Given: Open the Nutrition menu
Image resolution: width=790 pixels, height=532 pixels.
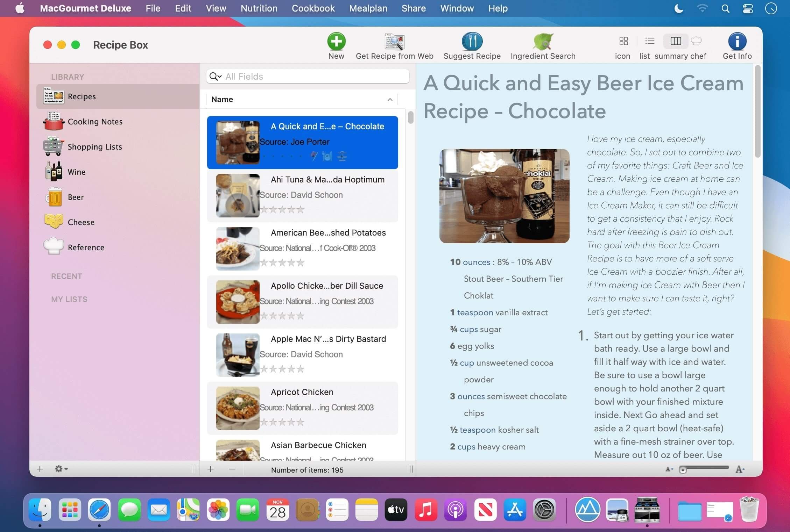Looking at the screenshot, I should (x=259, y=8).
